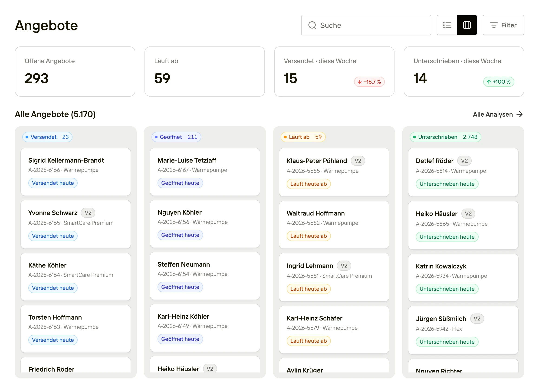Open Friedrich Röder offer card

76,365
